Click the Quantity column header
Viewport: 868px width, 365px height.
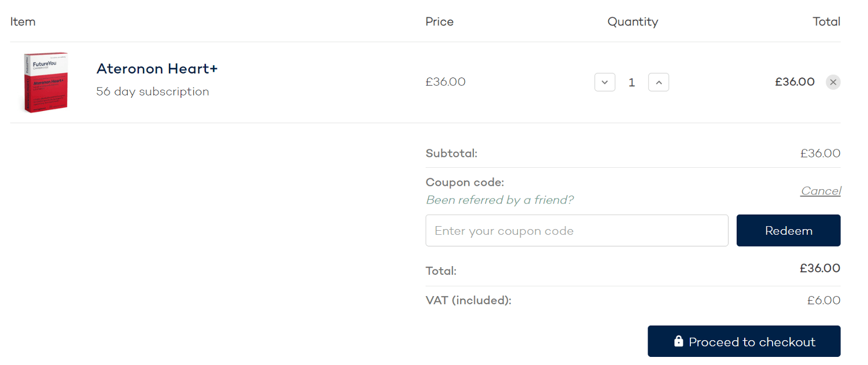[632, 21]
